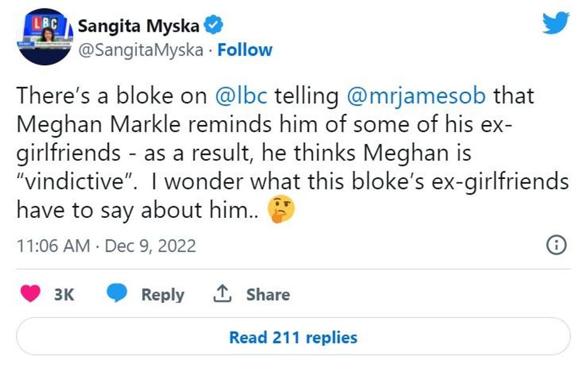This screenshot has width=588, height=365.
Task: Like the tweet with the heart icon
Action: coord(31,294)
